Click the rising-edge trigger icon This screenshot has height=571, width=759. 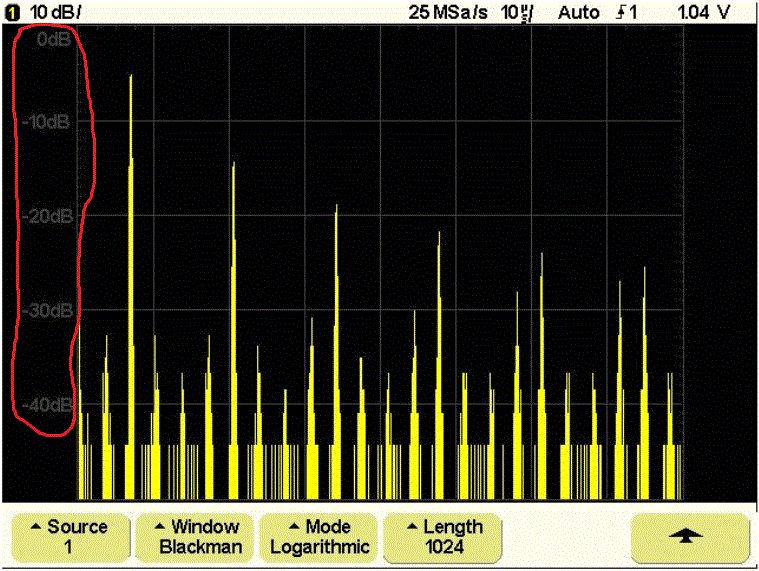(x=622, y=13)
